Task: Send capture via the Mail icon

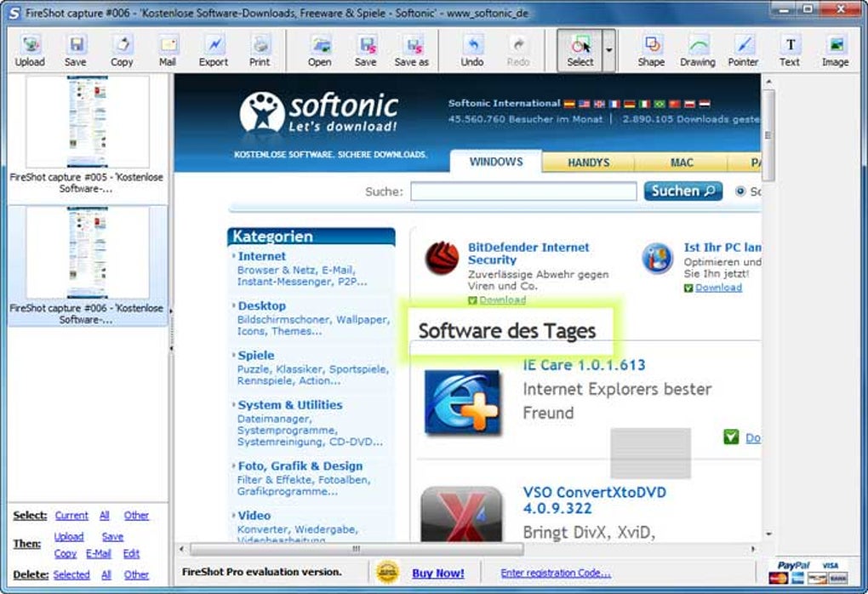Action: [x=168, y=51]
